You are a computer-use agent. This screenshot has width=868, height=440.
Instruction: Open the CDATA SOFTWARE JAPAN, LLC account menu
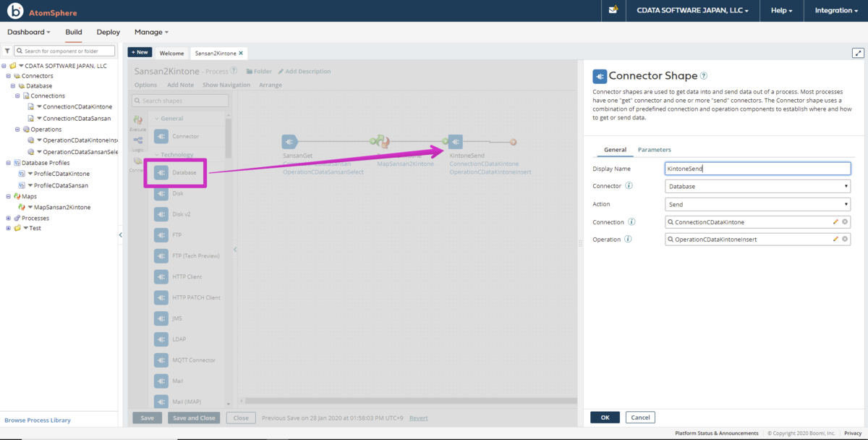pos(692,11)
